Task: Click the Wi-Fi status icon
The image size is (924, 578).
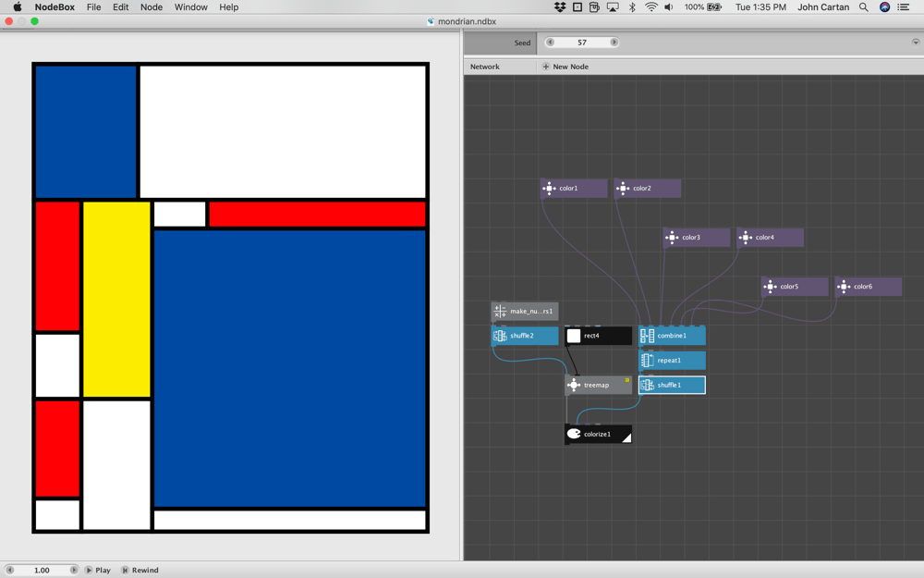Action: 651,7
